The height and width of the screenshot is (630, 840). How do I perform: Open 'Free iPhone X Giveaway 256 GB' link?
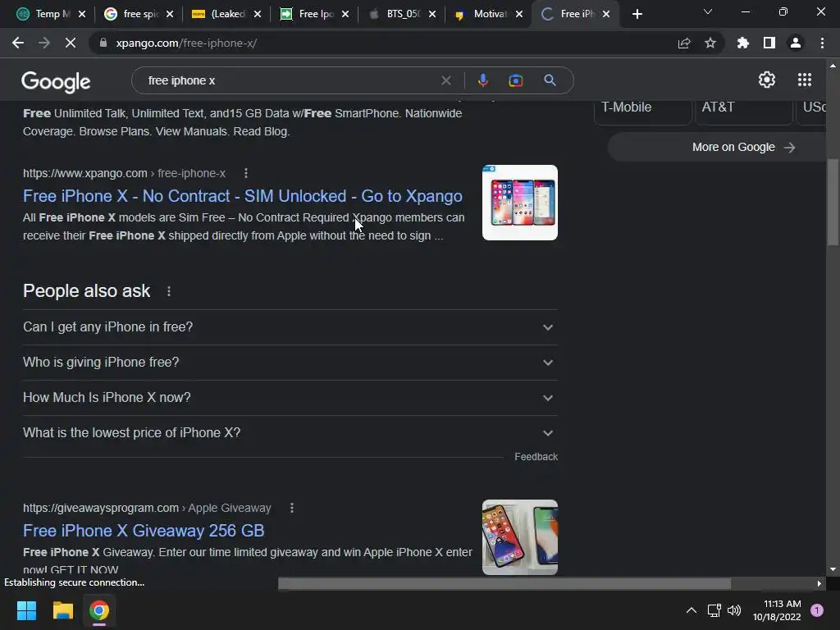coord(144,531)
